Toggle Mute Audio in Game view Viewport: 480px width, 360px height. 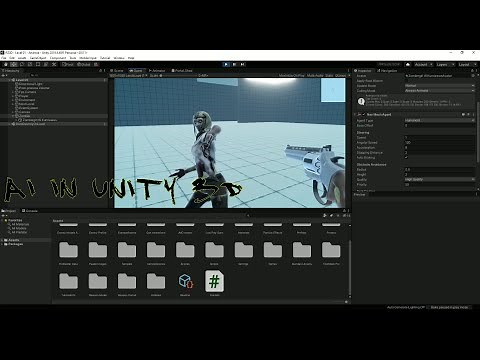pos(315,76)
